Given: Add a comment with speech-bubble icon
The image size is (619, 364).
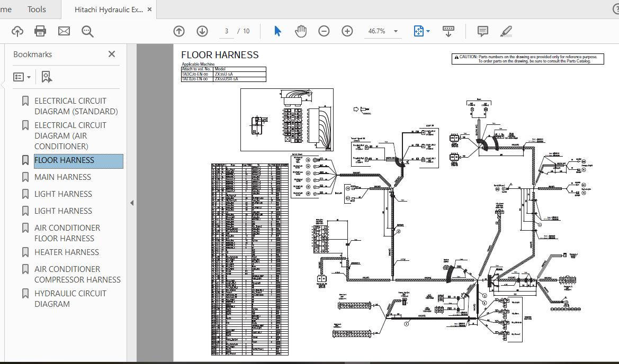Looking at the screenshot, I should [482, 31].
